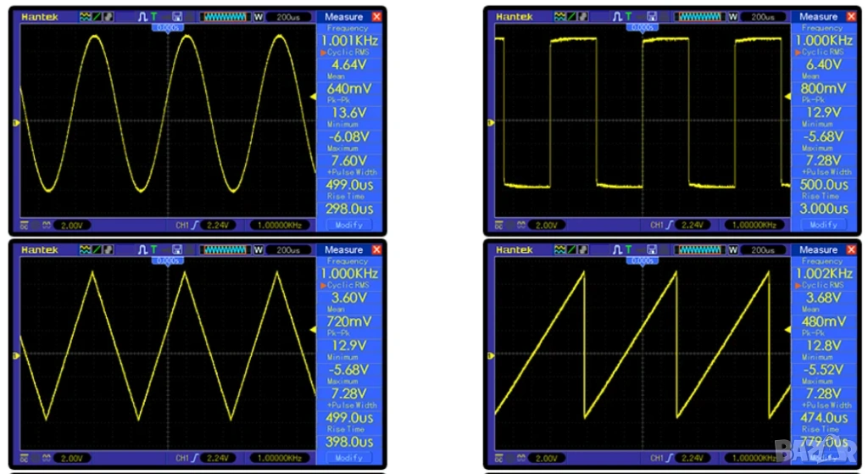Image resolution: width=868 pixels, height=474 pixels.
Task: Click green slash icon in sine wave panel
Action: tap(97, 17)
